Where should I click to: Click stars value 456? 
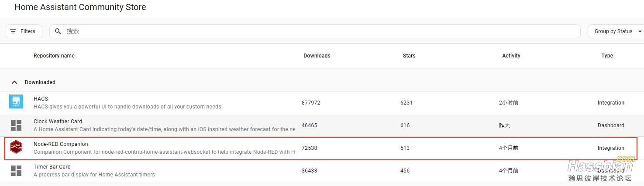[405, 171]
